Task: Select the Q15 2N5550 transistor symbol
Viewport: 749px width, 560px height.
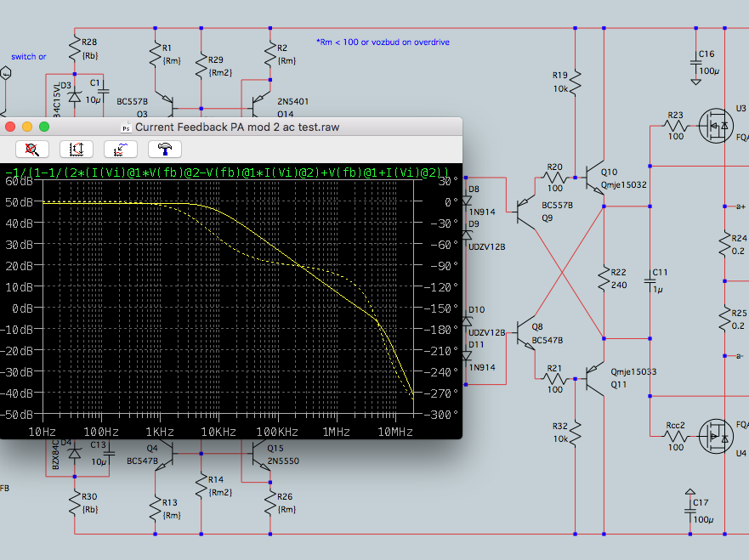Action: [261, 457]
